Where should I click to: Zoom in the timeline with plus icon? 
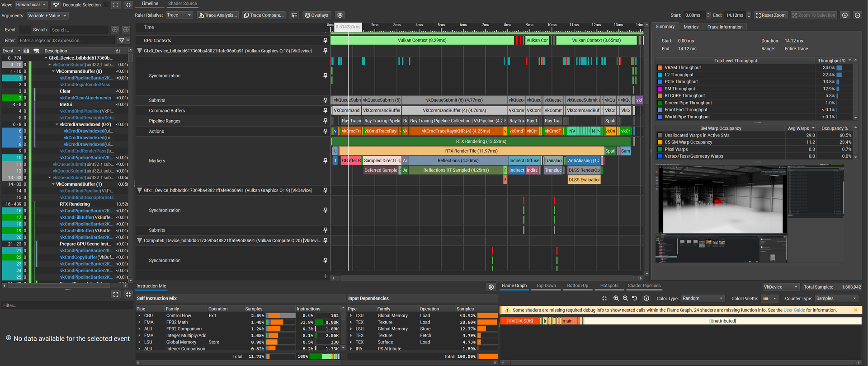844,15
